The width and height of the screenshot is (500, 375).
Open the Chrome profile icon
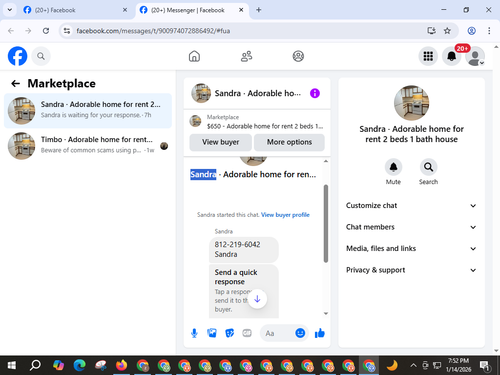point(471,31)
